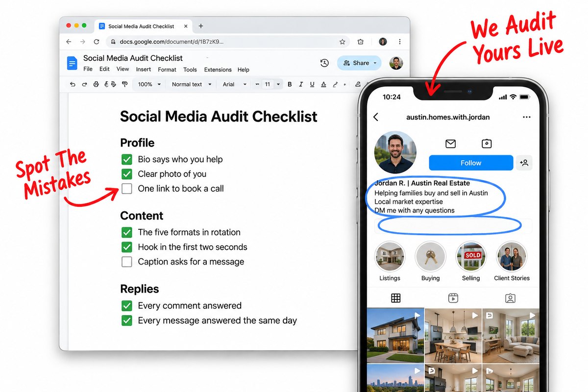Open the View menu
Viewport: 588px width, 392px height.
[122, 70]
